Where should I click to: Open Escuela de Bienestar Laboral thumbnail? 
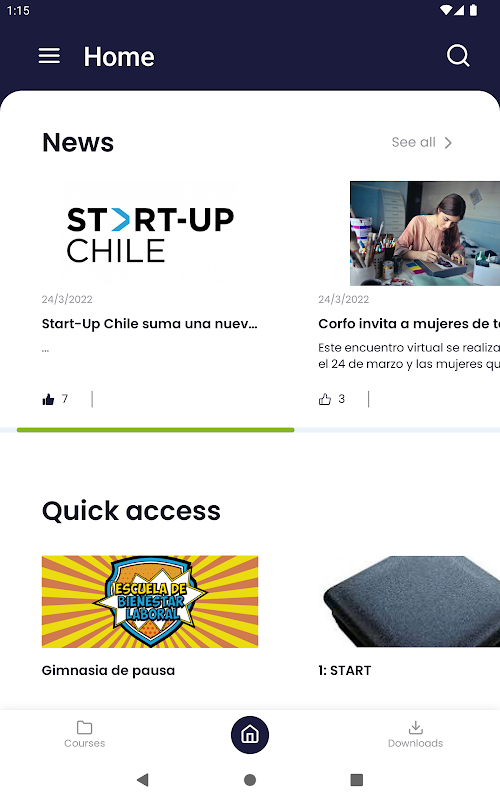[x=150, y=602]
